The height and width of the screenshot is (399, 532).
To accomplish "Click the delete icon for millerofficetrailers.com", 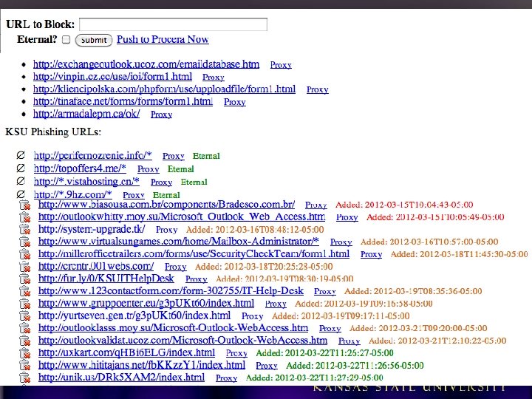I will pos(25,254).
